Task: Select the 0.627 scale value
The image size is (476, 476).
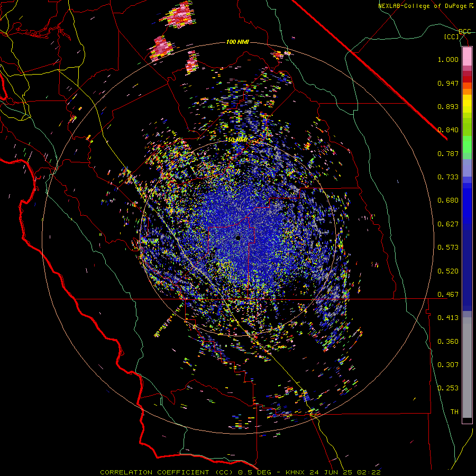Action: [x=448, y=224]
